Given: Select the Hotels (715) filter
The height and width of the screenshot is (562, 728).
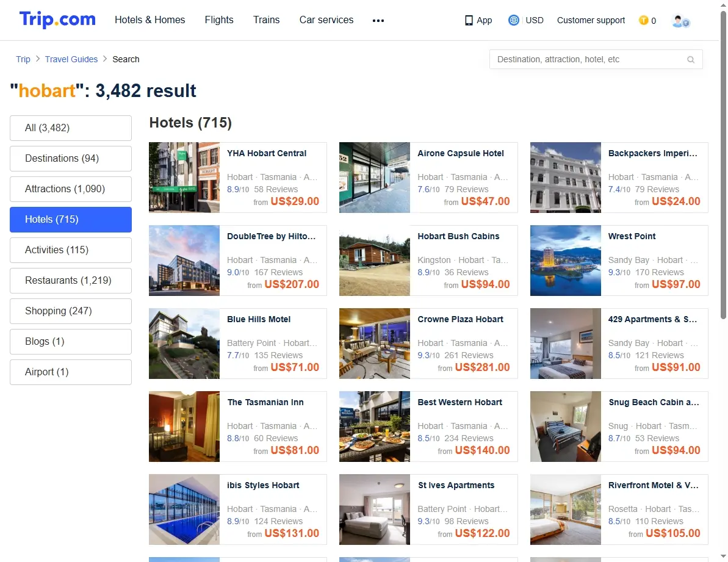Looking at the screenshot, I should 71,220.
